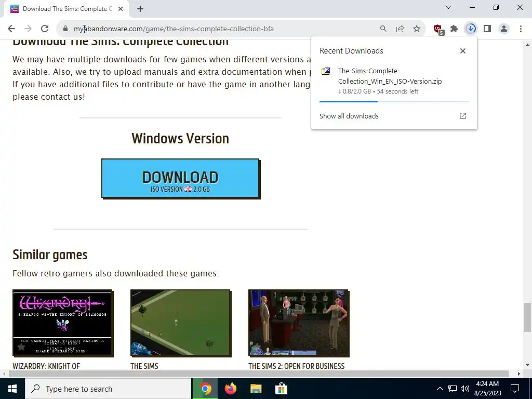Open the tab search dropdown

(448, 7)
